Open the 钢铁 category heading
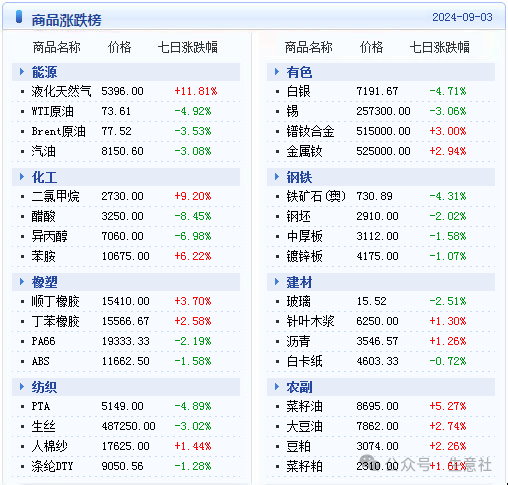The width and height of the screenshot is (508, 485). (299, 177)
